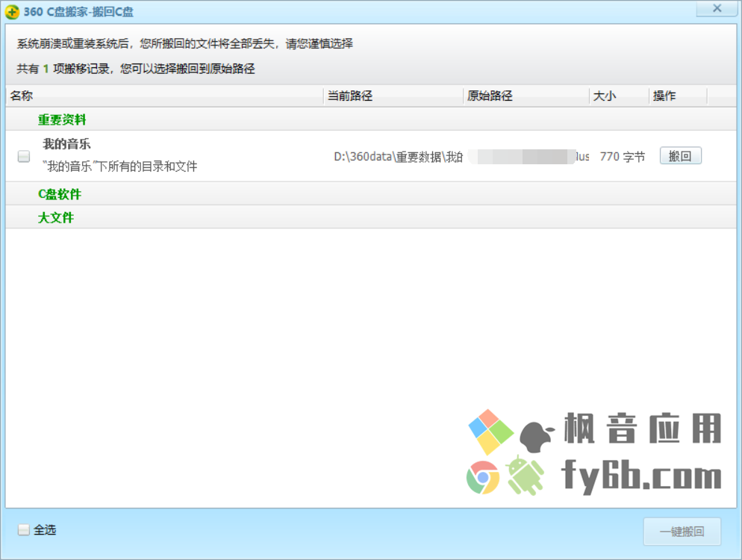This screenshot has width=742, height=560.
Task: Sort by the 大小 column header
Action: pyautogui.click(x=619, y=96)
